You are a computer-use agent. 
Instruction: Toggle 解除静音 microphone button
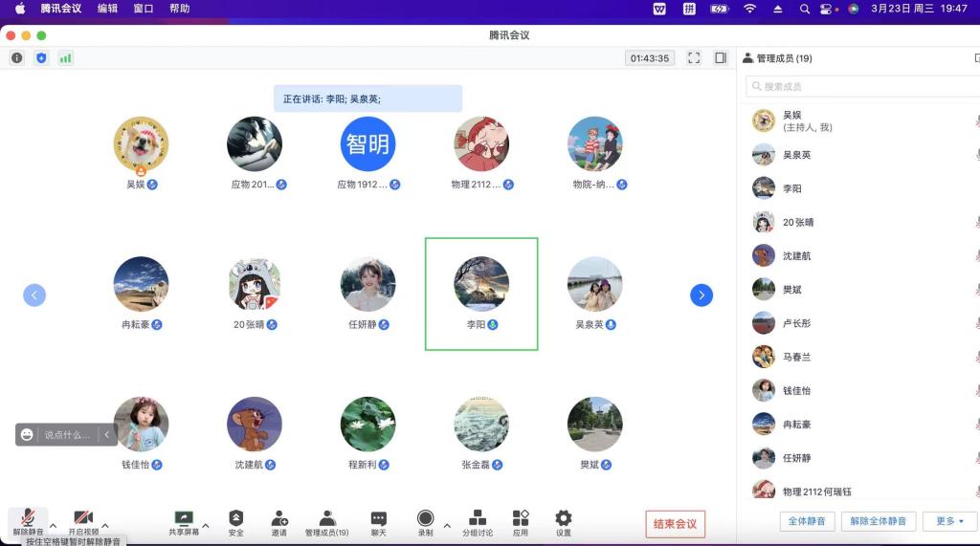tap(28, 518)
